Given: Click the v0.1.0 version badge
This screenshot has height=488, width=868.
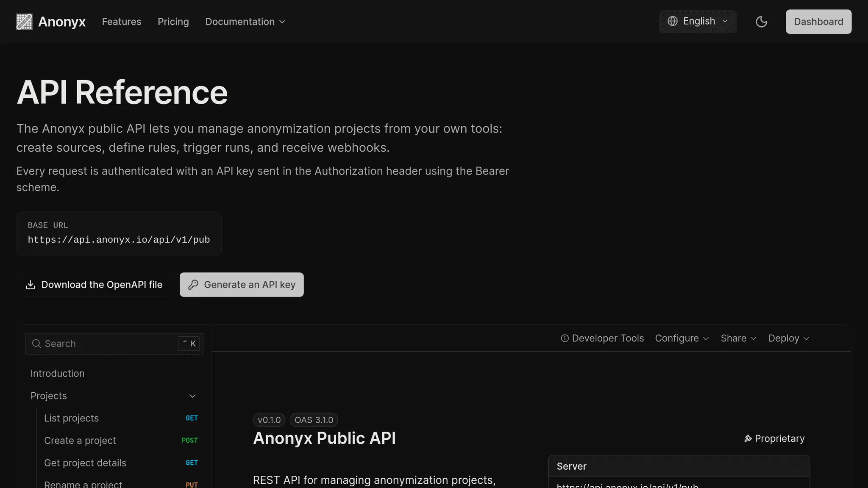Looking at the screenshot, I should click(x=269, y=420).
